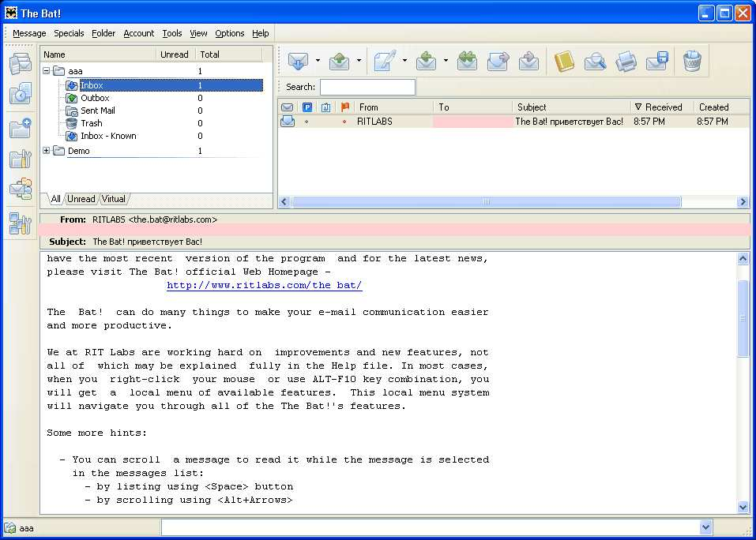
Task: Click the Send Queued Mail toolbar icon
Action: [340, 61]
